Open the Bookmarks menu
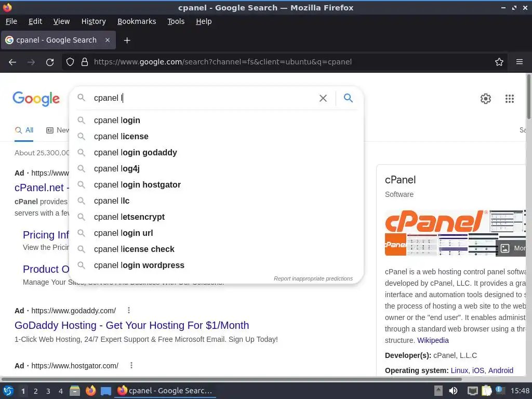The height and width of the screenshot is (399, 532). (137, 21)
